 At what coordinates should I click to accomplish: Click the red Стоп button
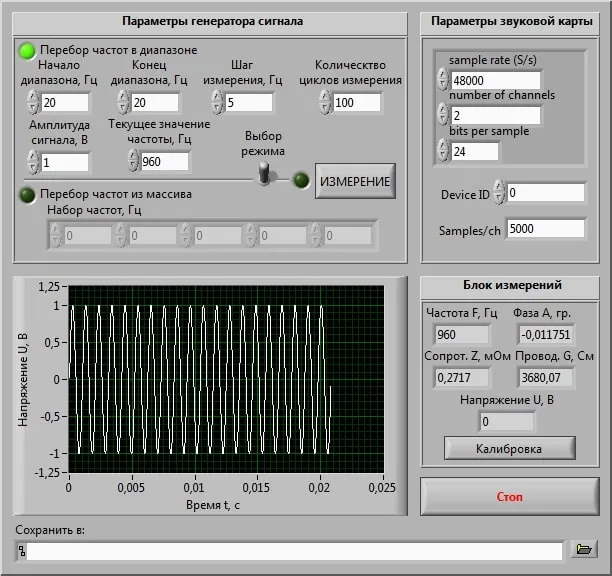point(510,497)
